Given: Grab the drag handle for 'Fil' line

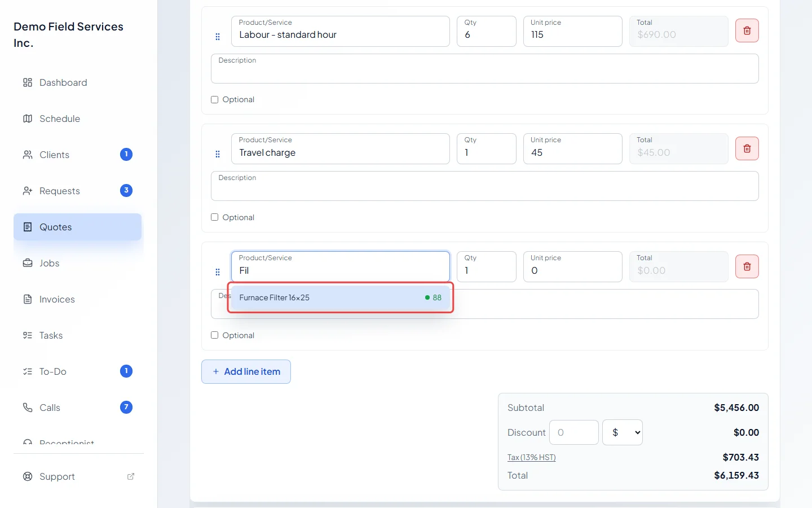Looking at the screenshot, I should [x=218, y=272].
